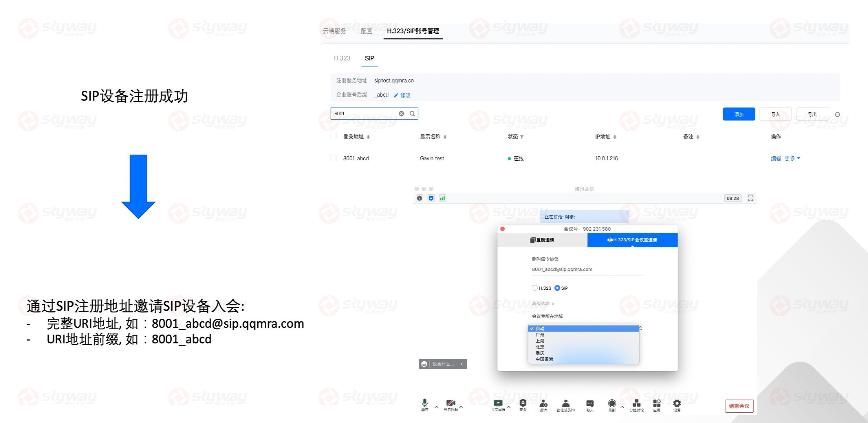Choose 中国香港 in the region dropdown

click(x=584, y=359)
